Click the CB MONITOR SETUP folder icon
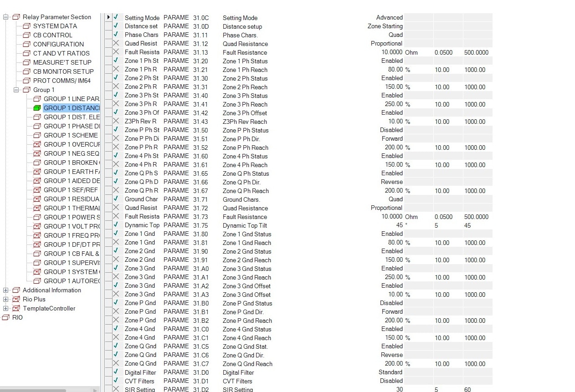The image size is (575, 392). click(x=26, y=71)
